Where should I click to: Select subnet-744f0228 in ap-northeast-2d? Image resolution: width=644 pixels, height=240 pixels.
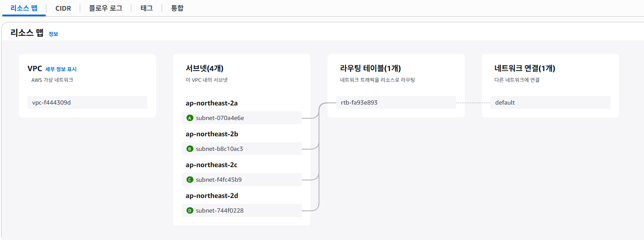(242, 210)
